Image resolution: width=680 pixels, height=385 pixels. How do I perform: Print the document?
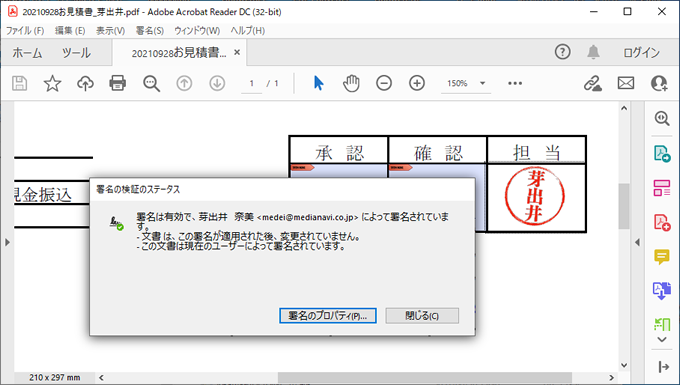[118, 83]
